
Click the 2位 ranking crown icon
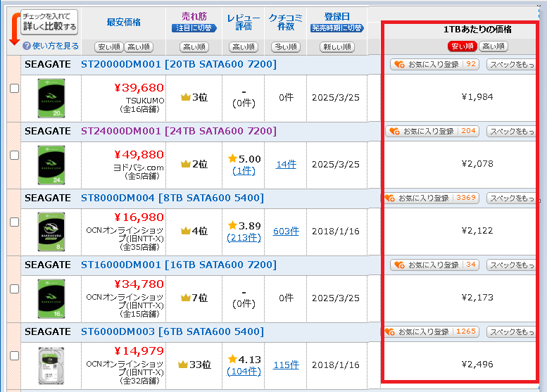(186, 164)
